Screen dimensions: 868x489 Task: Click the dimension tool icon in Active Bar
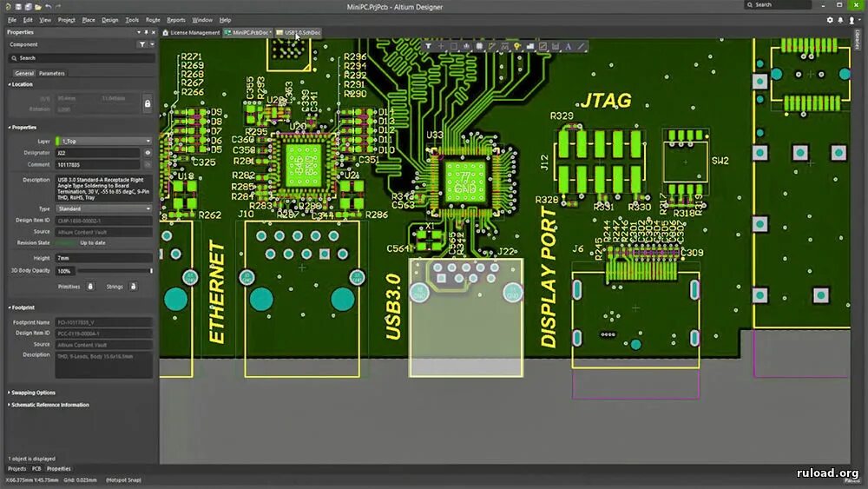556,47
